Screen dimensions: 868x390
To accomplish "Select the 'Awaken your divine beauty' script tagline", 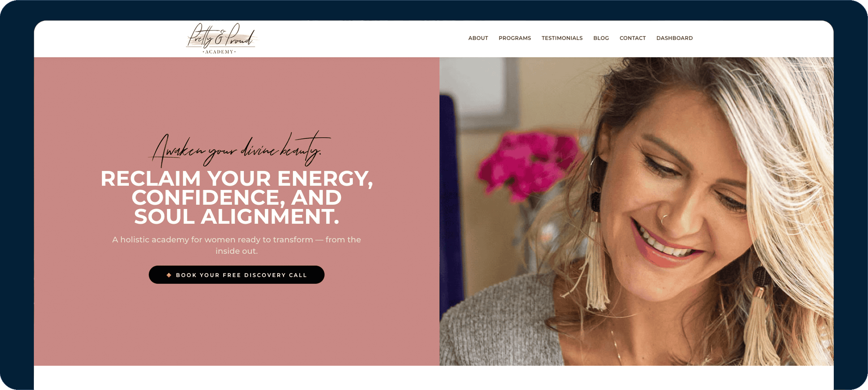I will [240, 149].
